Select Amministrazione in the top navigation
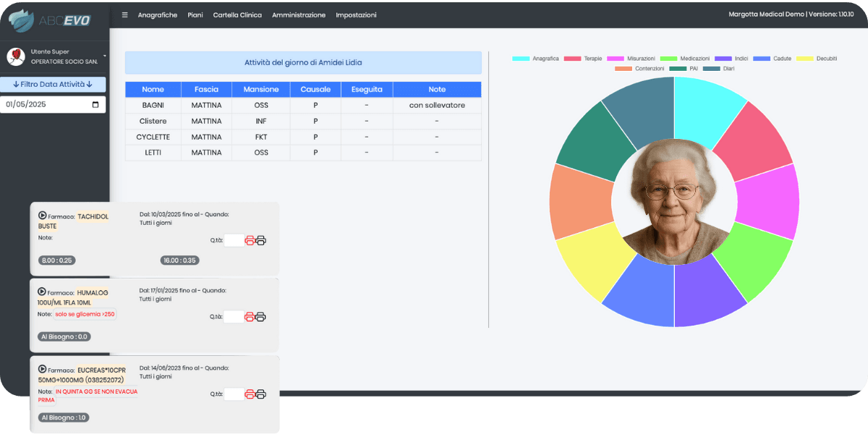The height and width of the screenshot is (437, 868). pyautogui.click(x=299, y=15)
